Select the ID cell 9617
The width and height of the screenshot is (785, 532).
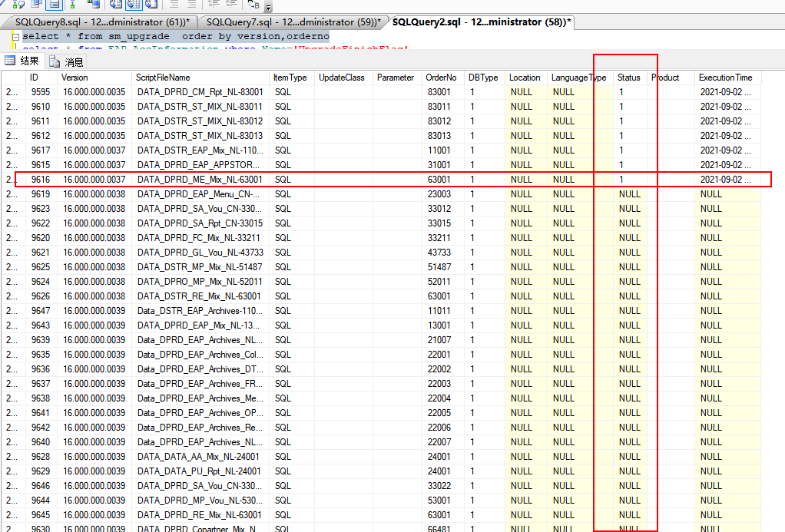click(41, 150)
